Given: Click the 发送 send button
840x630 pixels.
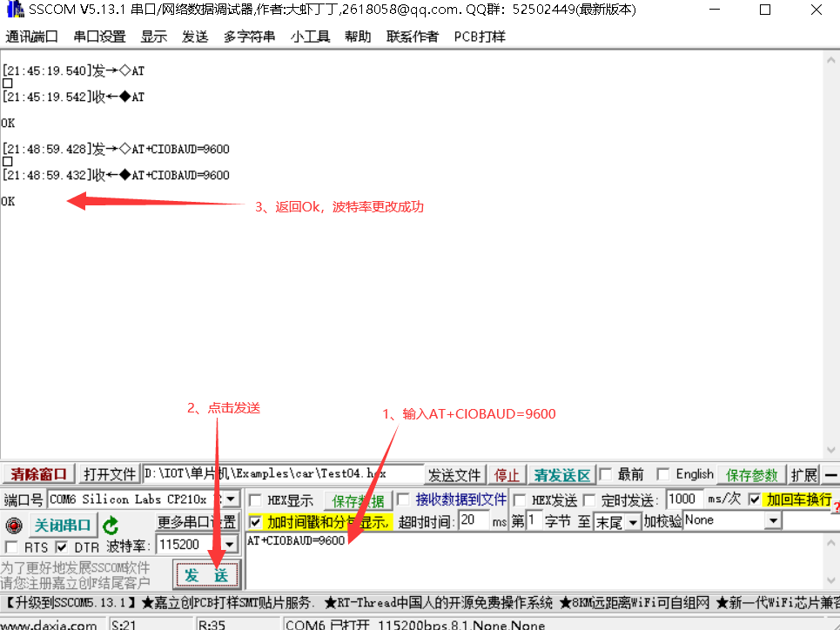Looking at the screenshot, I should pyautogui.click(x=206, y=574).
